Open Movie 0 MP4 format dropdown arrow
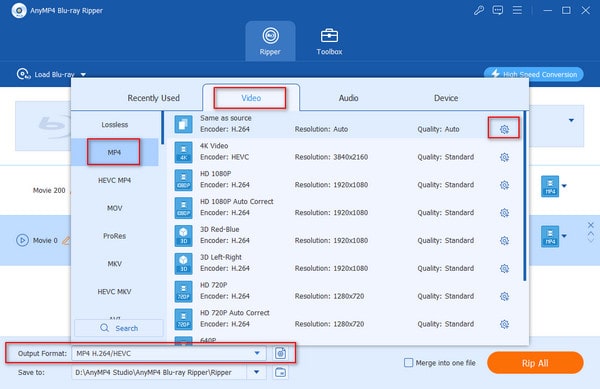Screen dimensions: 600x389 (x=564, y=236)
